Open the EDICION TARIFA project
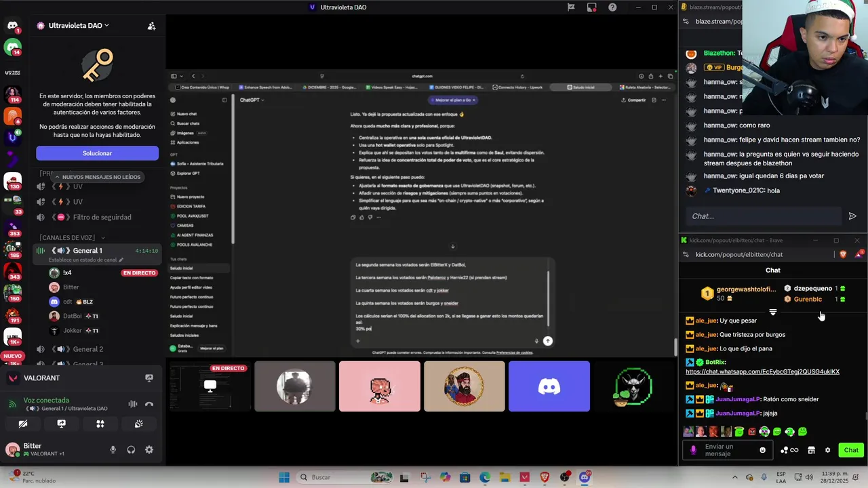Viewport: 868px width, 488px height. pyautogui.click(x=191, y=206)
